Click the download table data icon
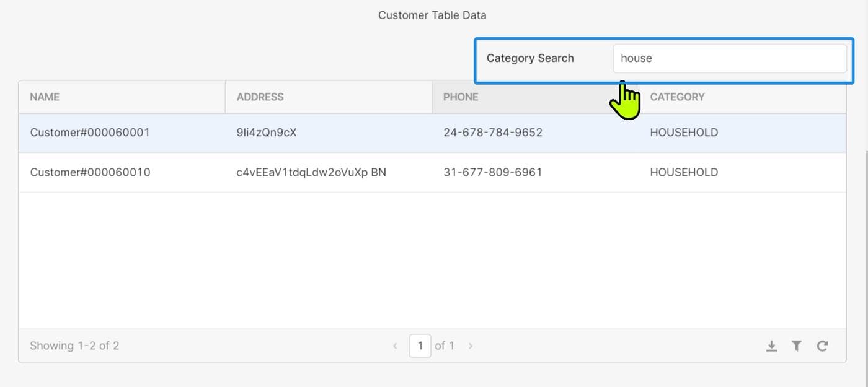 [771, 346]
